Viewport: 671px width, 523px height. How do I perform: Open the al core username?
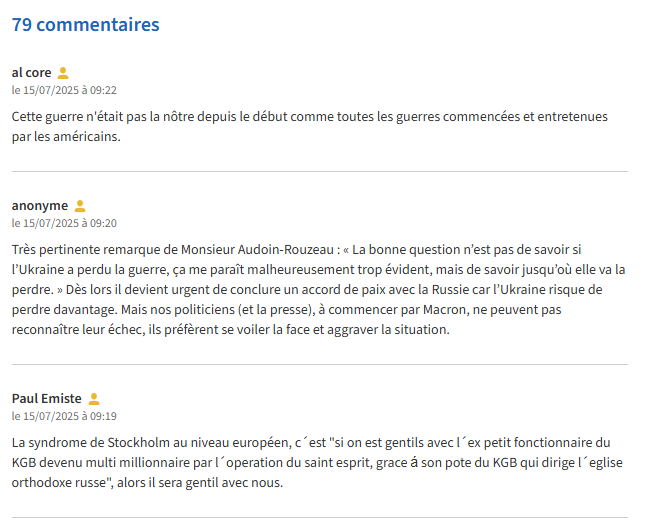point(31,73)
